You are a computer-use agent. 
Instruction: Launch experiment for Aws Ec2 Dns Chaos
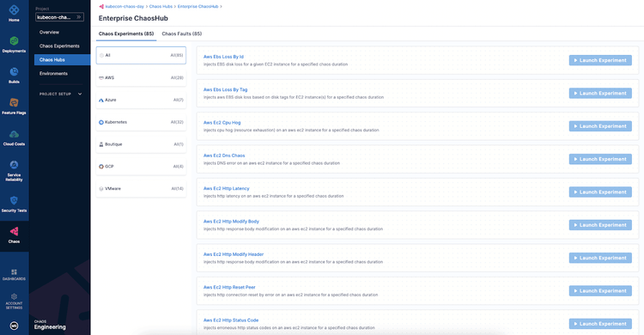(x=600, y=159)
